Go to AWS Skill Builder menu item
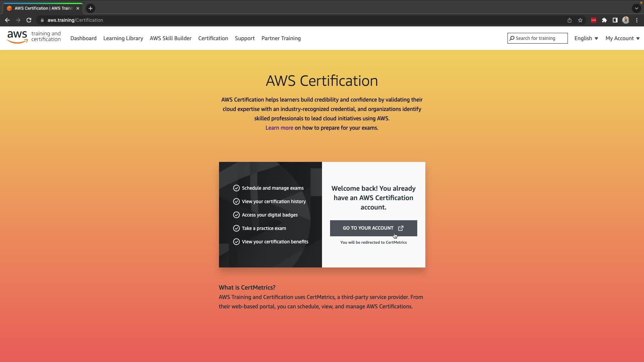This screenshot has width=644, height=362. (x=170, y=38)
